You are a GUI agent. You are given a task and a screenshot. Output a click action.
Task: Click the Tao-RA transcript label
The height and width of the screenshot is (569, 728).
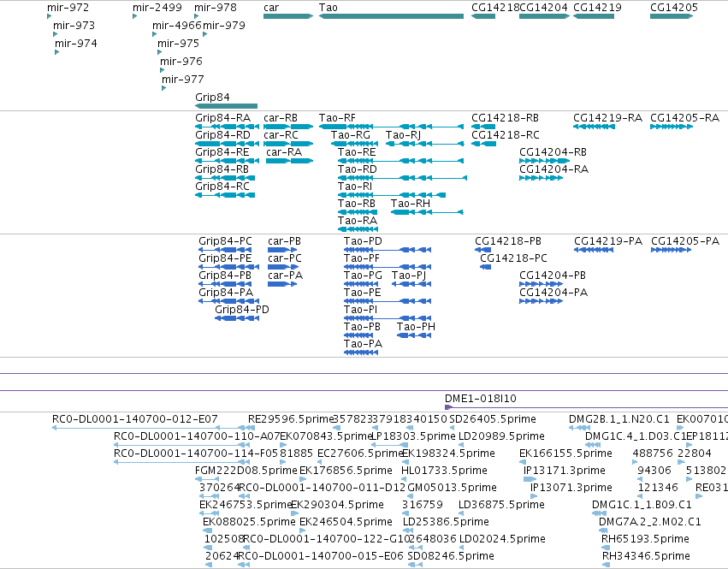point(358,220)
